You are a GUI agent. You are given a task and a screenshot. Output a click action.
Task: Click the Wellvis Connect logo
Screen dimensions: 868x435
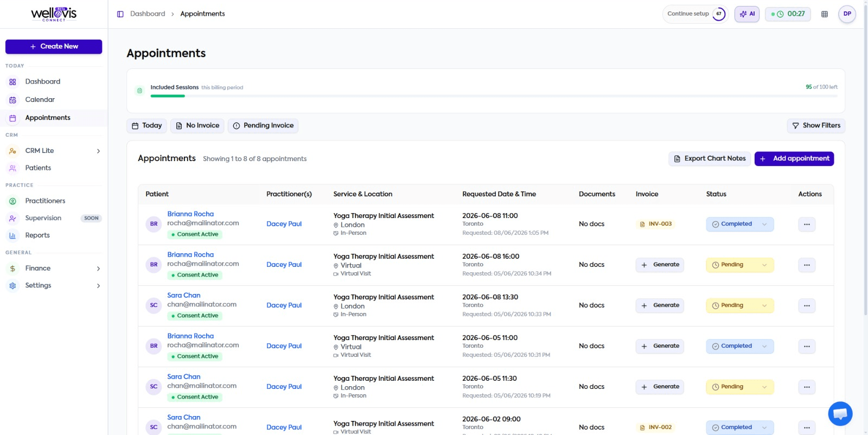coord(54,14)
